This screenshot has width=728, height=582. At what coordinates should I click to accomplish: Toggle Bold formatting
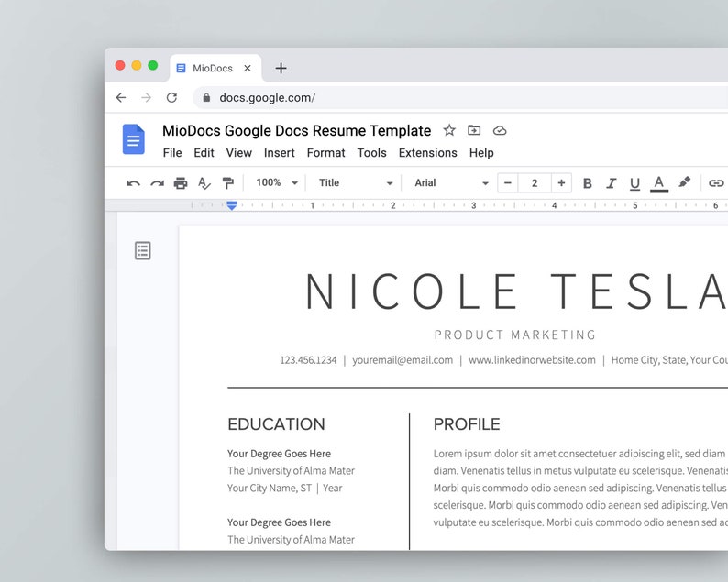point(588,183)
